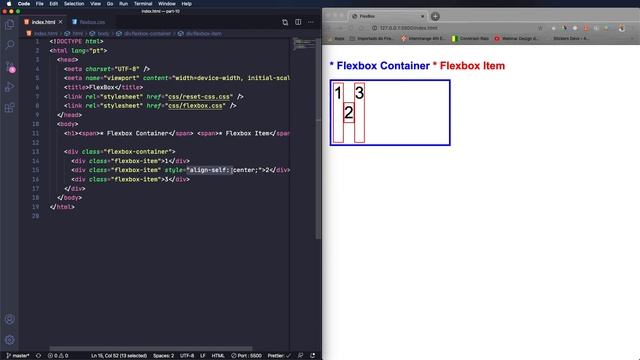Click the Open Changes editor icon
Screen dimensions: 640x360
coord(285,22)
